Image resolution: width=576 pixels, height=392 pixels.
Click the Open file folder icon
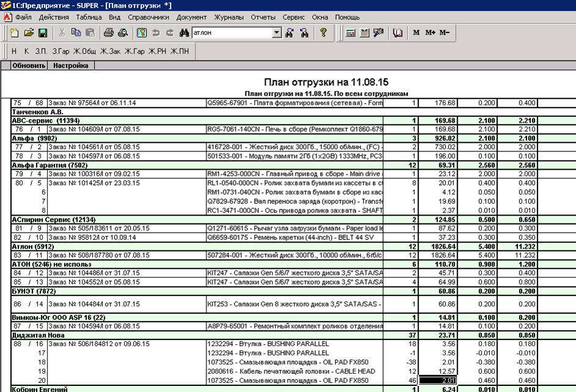click(29, 33)
